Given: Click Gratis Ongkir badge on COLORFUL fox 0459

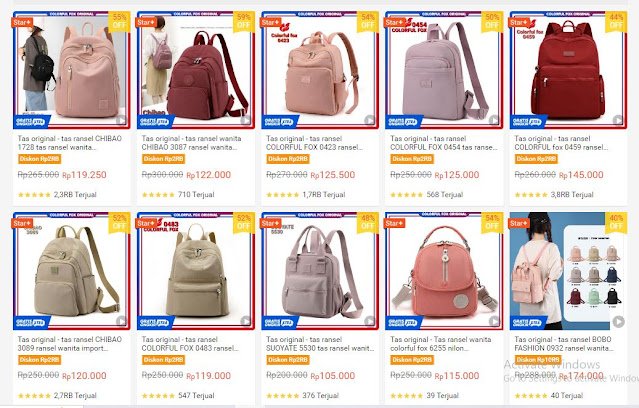Looking at the screenshot, I should click(x=527, y=121).
